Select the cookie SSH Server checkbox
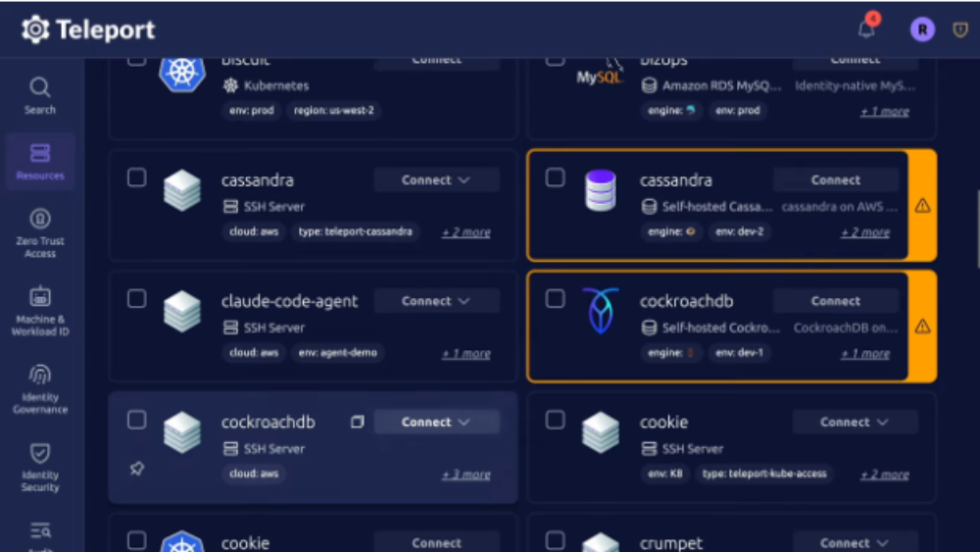This screenshot has width=980, height=552. point(555,420)
